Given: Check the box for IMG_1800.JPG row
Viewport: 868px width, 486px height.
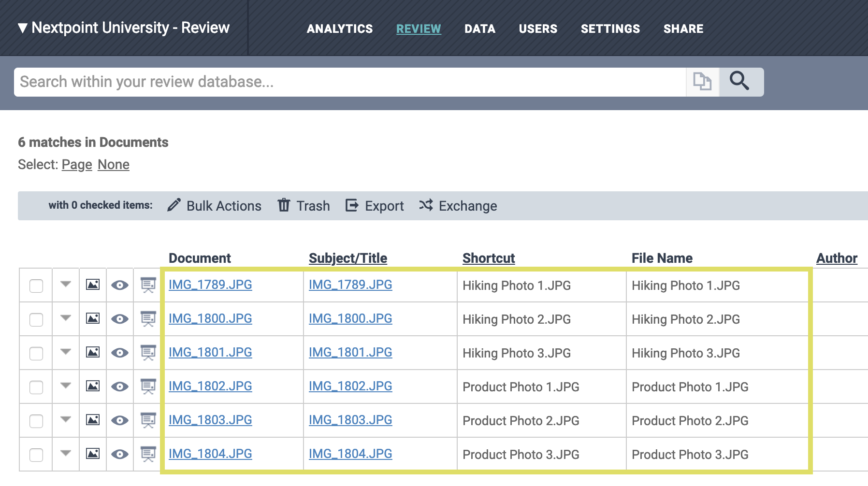Looking at the screenshot, I should (36, 320).
